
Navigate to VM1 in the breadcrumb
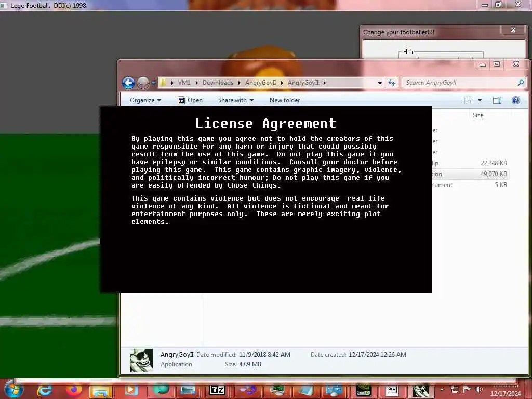[x=184, y=83]
